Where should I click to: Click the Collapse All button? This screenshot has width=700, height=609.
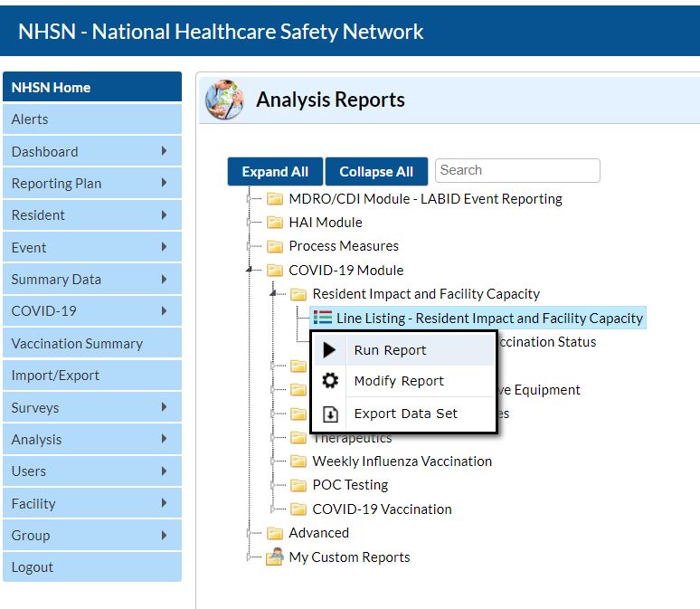(x=376, y=172)
